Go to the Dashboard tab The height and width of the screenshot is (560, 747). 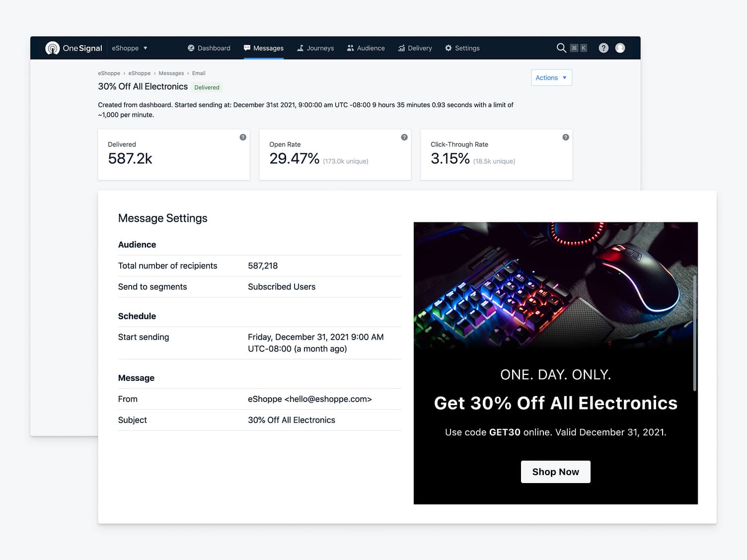pos(209,48)
